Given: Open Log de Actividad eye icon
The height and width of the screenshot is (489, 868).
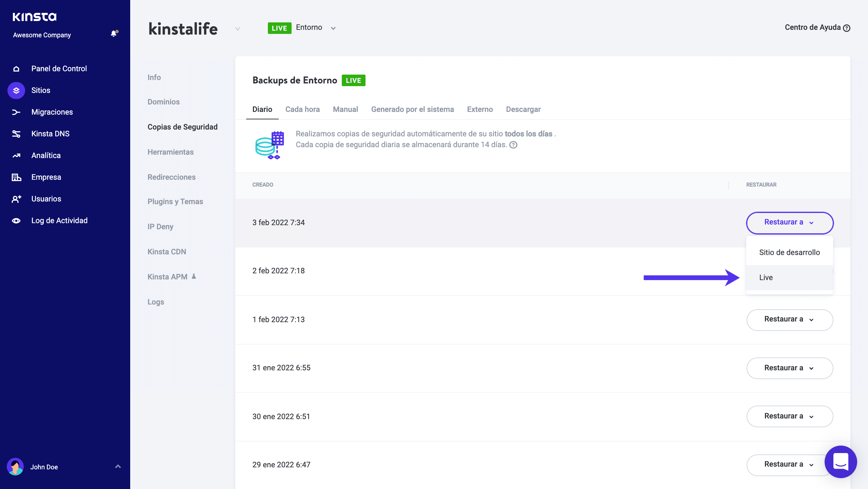Looking at the screenshot, I should (x=16, y=220).
